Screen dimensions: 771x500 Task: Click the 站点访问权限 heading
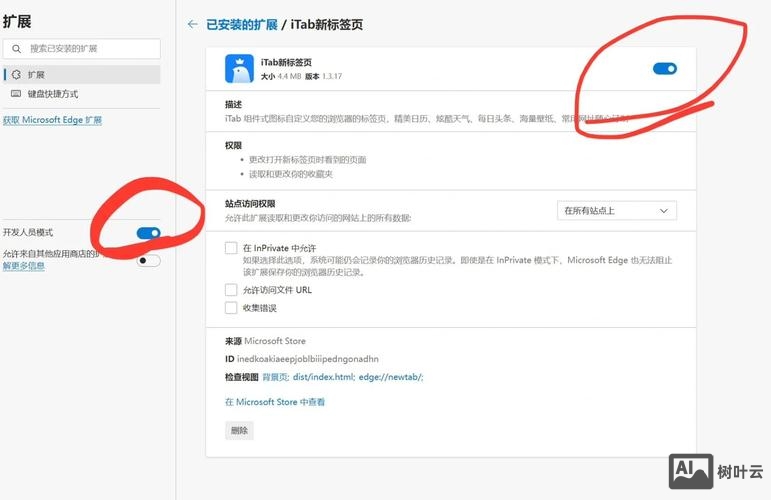(x=250, y=204)
